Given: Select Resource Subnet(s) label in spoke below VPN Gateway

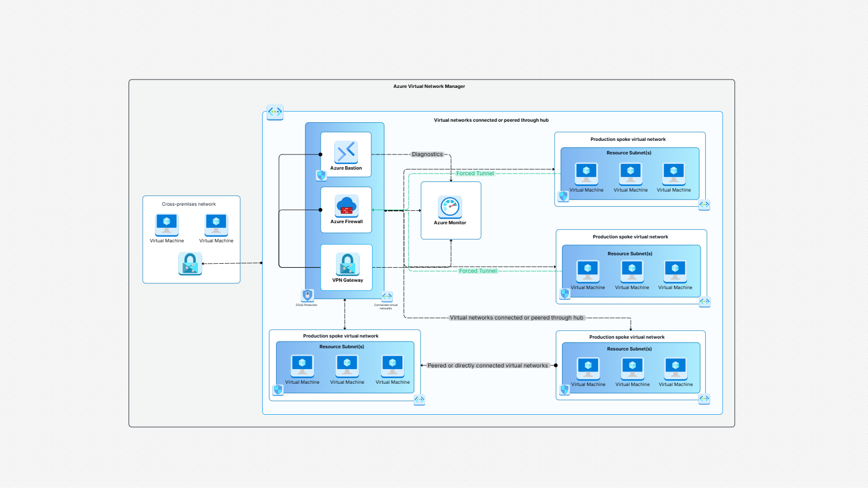Looking at the screenshot, I should tap(342, 347).
